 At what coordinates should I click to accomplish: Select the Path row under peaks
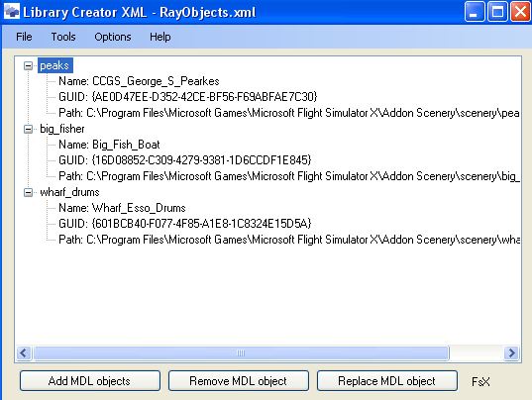pyautogui.click(x=289, y=113)
